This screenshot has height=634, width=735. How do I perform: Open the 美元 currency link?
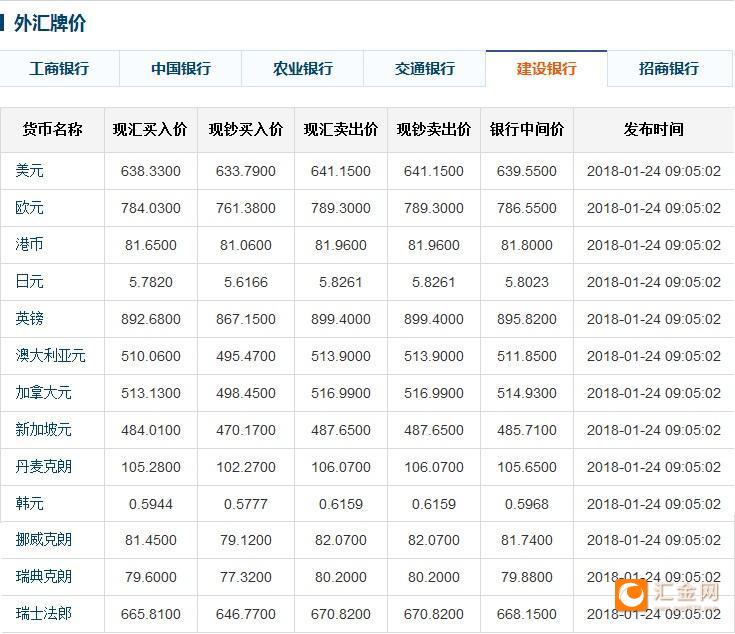tap(30, 171)
